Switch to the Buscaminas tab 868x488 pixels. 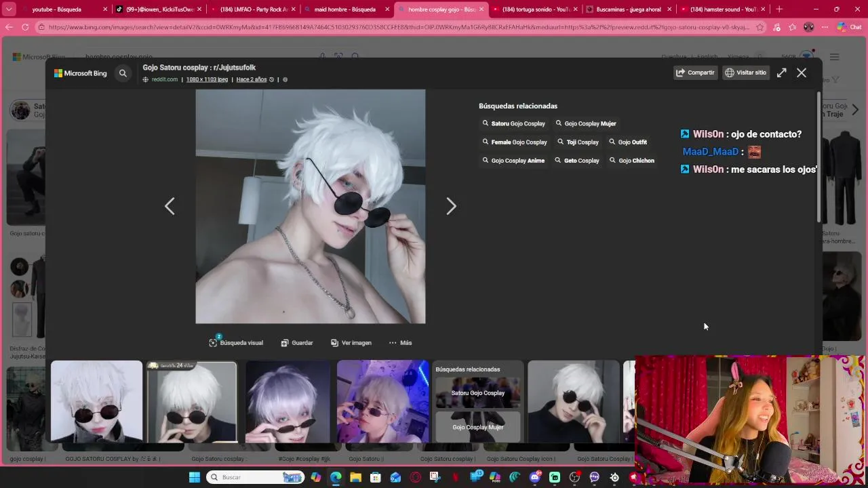point(628,9)
